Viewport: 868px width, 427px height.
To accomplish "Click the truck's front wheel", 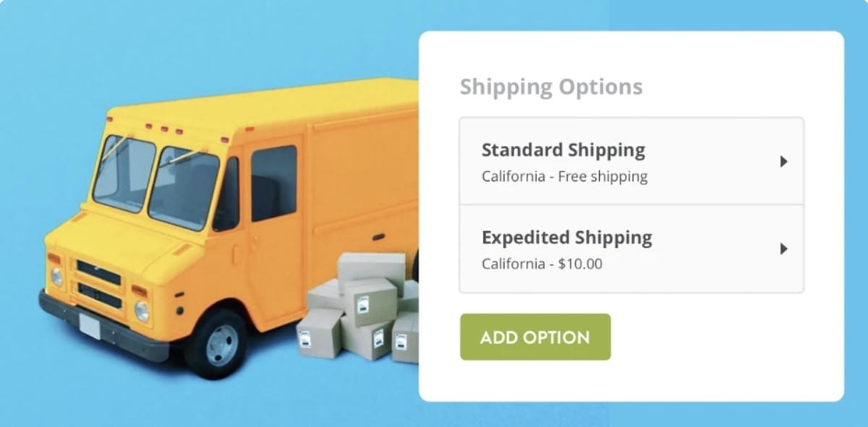I will (215, 344).
